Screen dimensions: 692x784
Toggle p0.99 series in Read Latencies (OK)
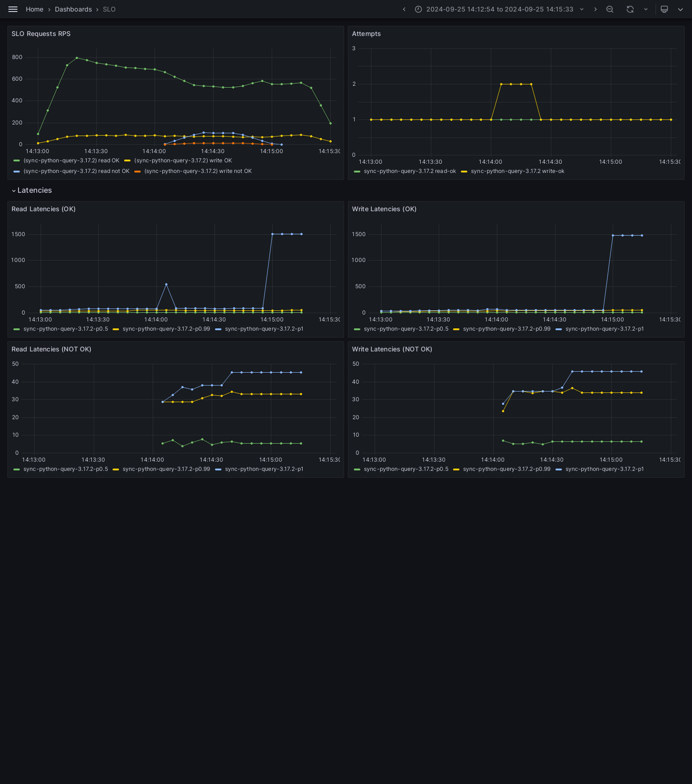166,329
